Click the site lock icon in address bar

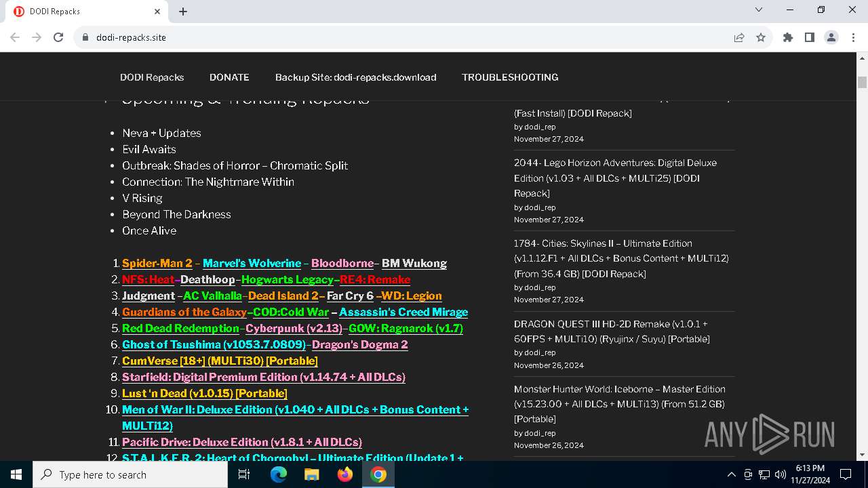85,37
